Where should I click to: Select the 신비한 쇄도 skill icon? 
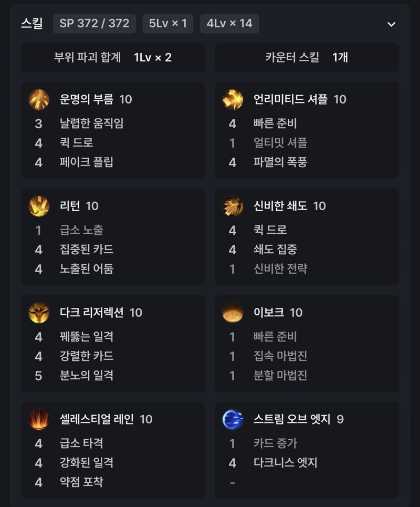[x=233, y=206]
